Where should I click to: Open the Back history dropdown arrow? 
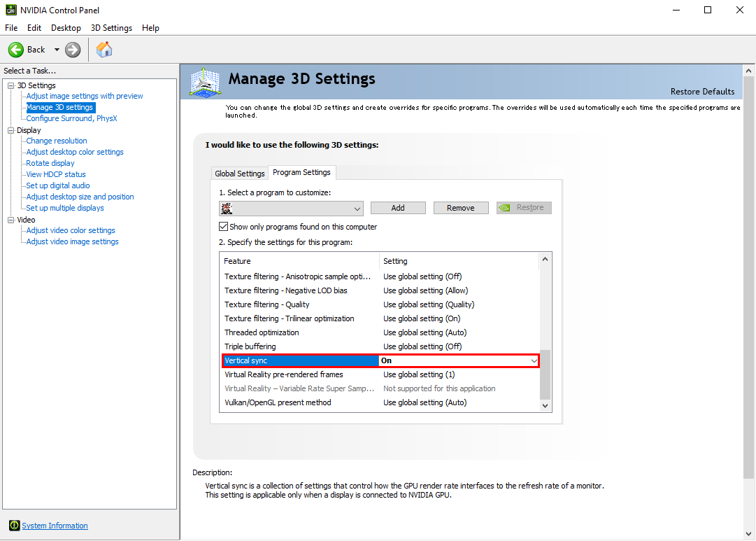coord(57,50)
